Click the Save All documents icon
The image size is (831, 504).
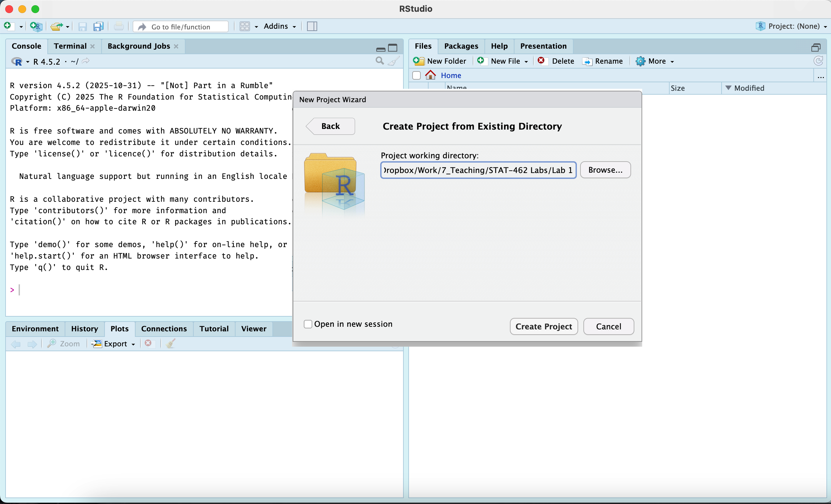click(x=98, y=26)
